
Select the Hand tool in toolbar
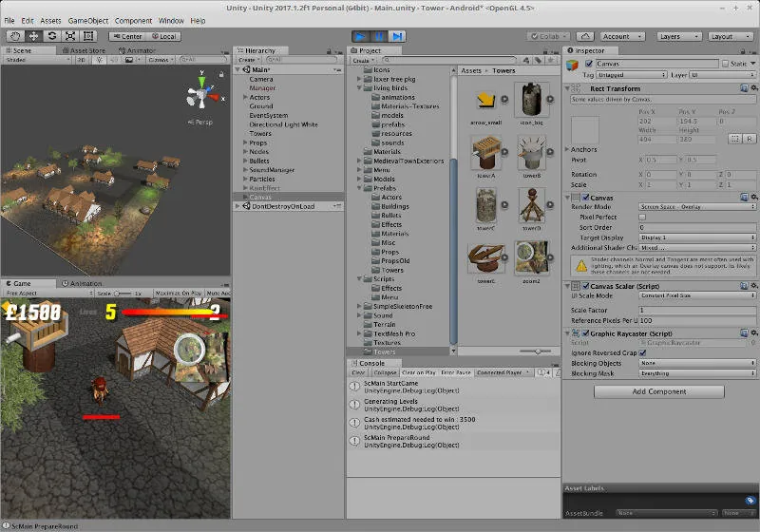pyautogui.click(x=15, y=36)
